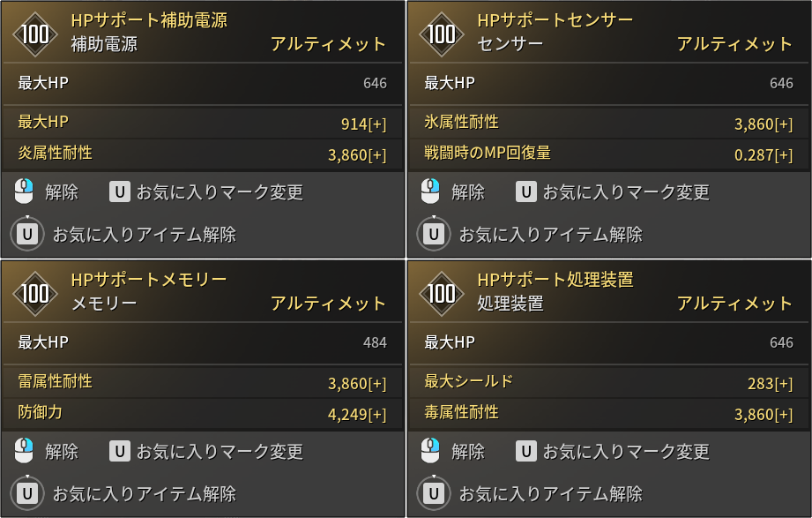
Task: Click 最大シールド 283[+] stat row
Action: tap(609, 382)
